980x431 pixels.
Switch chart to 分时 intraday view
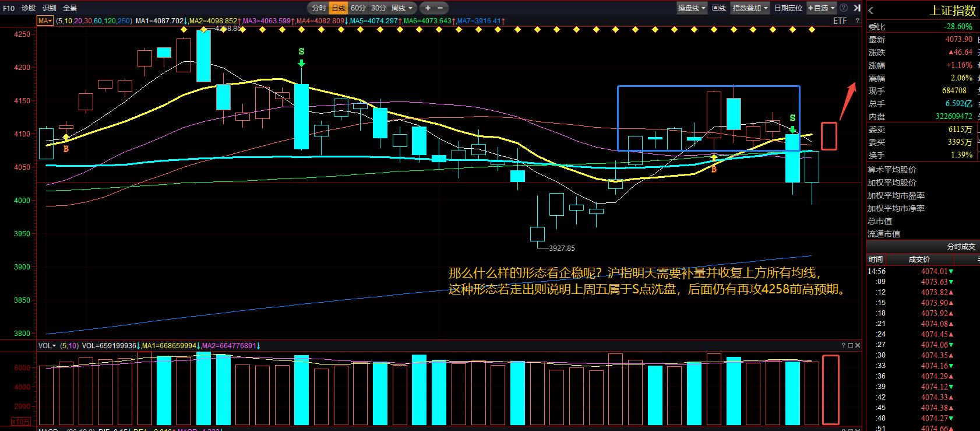[x=319, y=8]
